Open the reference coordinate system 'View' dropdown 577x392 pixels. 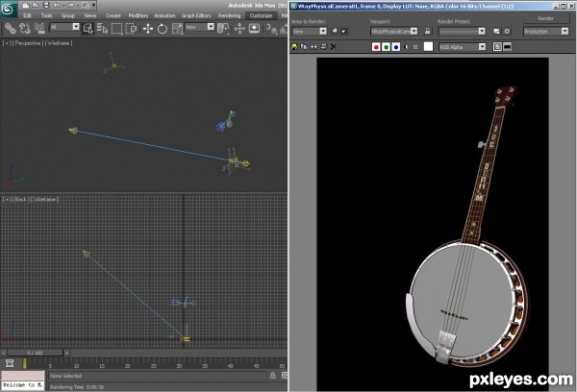tap(200, 27)
